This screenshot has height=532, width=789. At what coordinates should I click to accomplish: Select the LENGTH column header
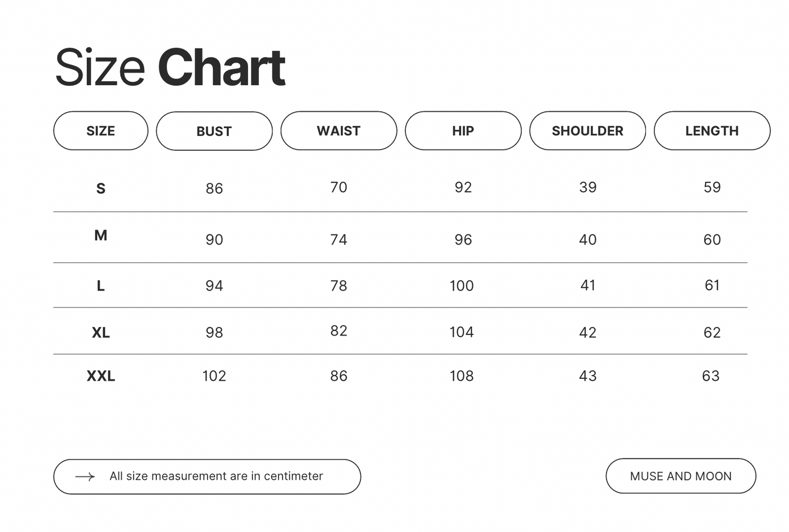coord(712,131)
